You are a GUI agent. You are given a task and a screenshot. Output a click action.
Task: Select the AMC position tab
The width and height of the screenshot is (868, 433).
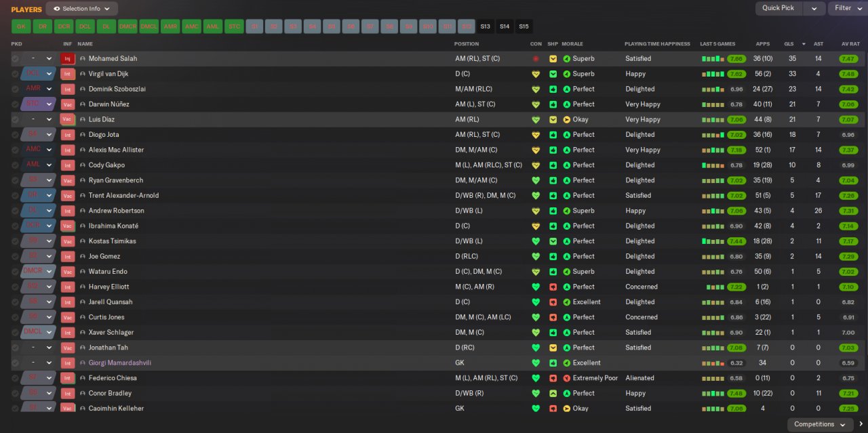[192, 26]
